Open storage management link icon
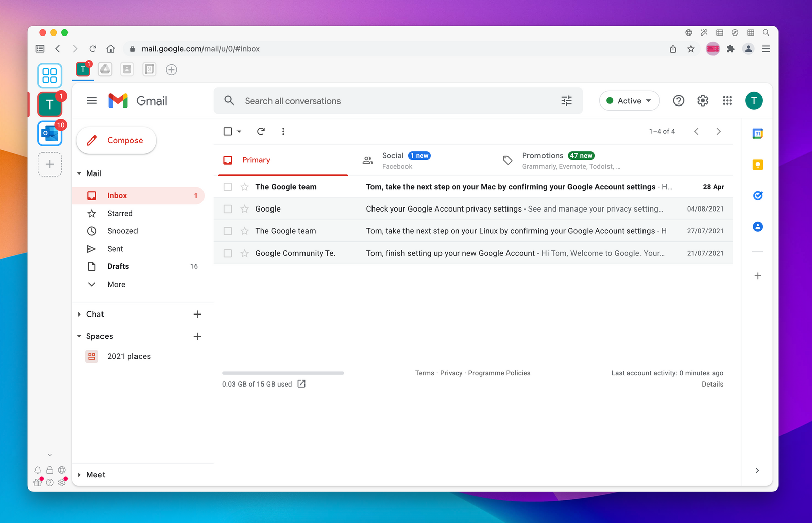Screen dimensions: 812x523 pyautogui.click(x=301, y=384)
